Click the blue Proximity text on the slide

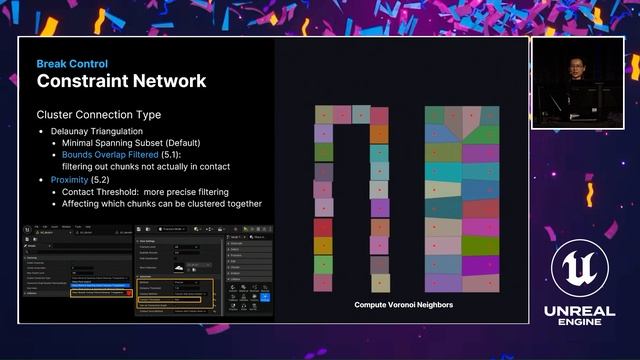(69, 180)
